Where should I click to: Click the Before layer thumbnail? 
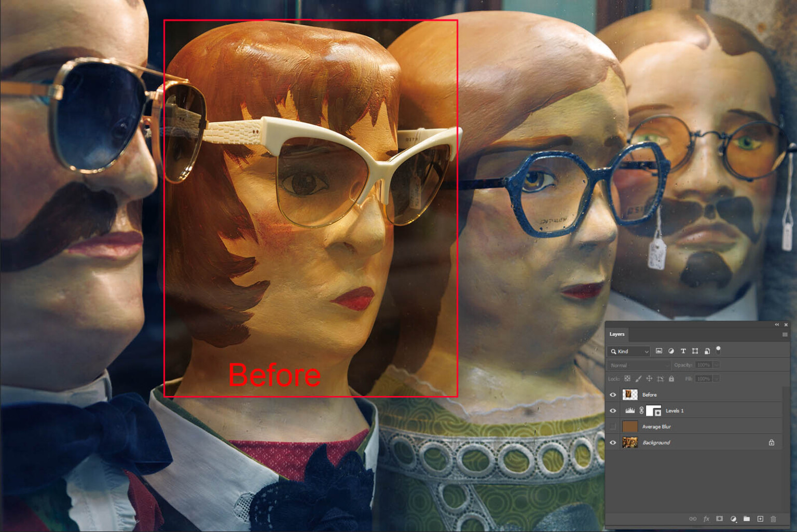coord(630,394)
